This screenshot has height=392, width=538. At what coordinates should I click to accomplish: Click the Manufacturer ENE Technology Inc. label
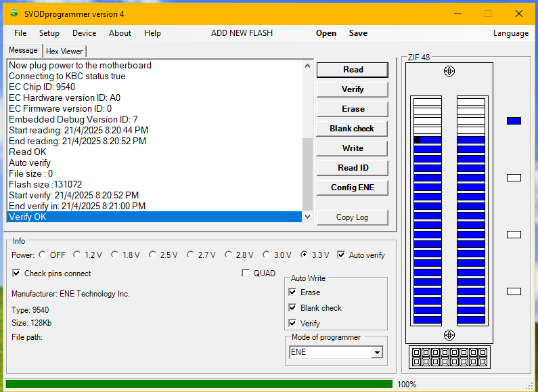pyautogui.click(x=70, y=294)
